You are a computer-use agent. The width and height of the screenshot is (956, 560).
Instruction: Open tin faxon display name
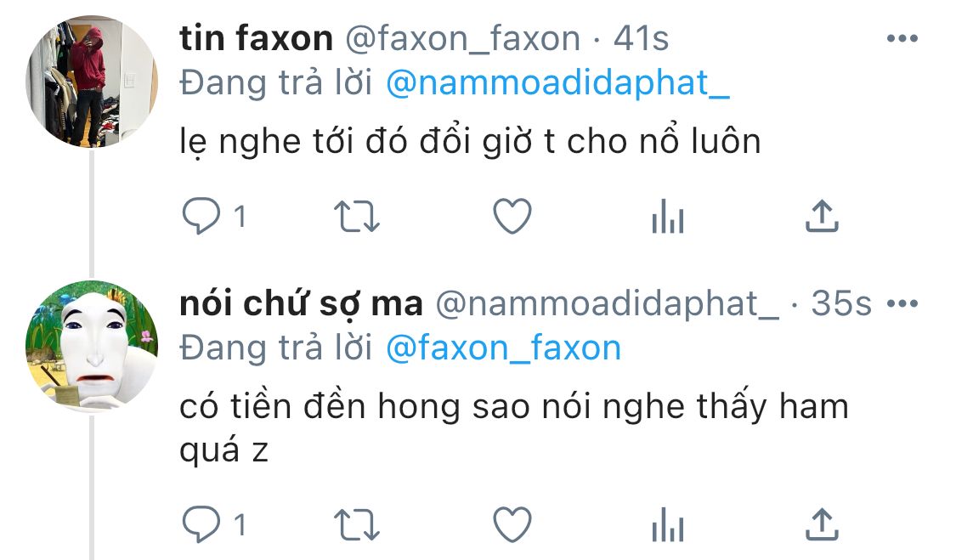coord(256,38)
